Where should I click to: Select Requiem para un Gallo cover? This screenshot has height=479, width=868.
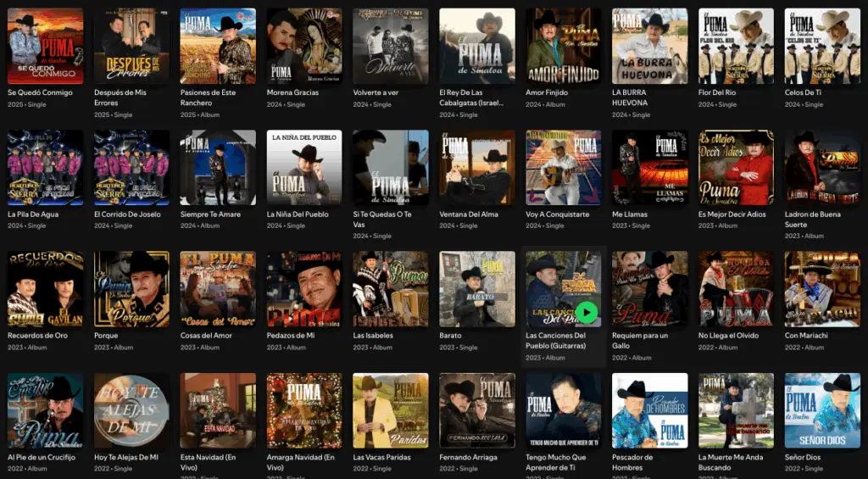click(x=649, y=289)
